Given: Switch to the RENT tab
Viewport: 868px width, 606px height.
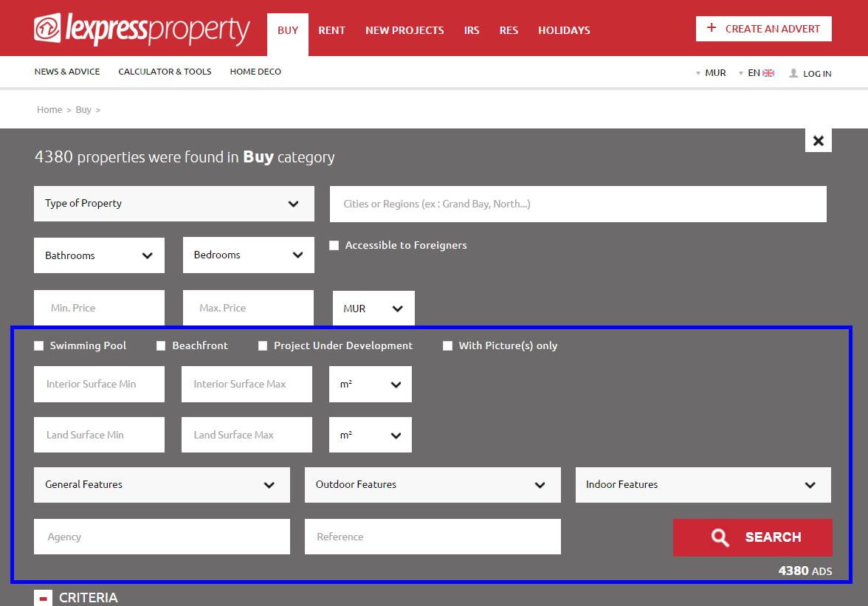Looking at the screenshot, I should [x=331, y=30].
